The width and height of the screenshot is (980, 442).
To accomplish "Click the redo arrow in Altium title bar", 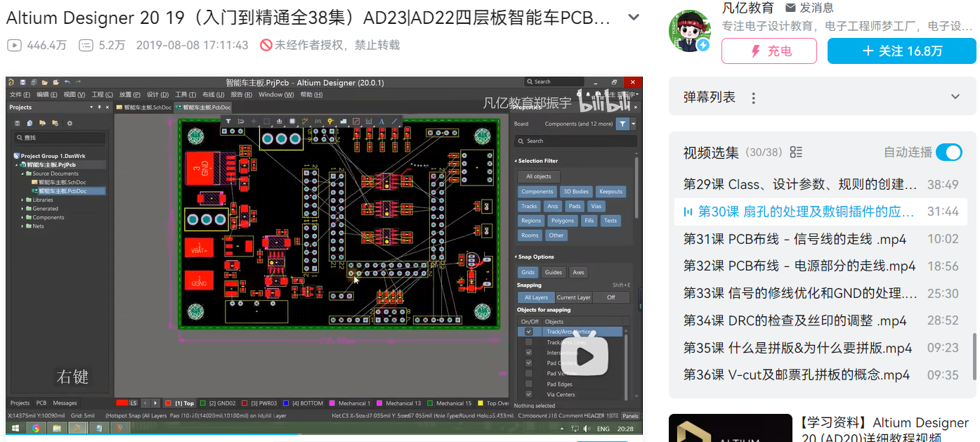I will pyautogui.click(x=78, y=82).
